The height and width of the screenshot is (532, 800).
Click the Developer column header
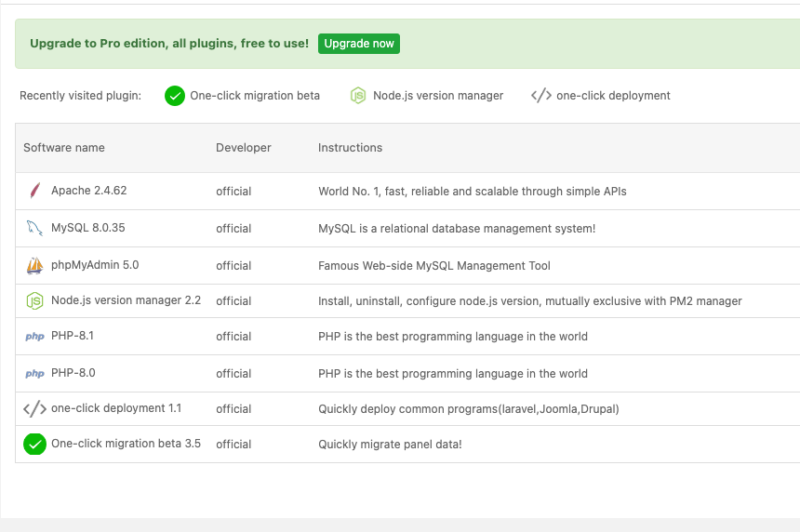click(244, 148)
